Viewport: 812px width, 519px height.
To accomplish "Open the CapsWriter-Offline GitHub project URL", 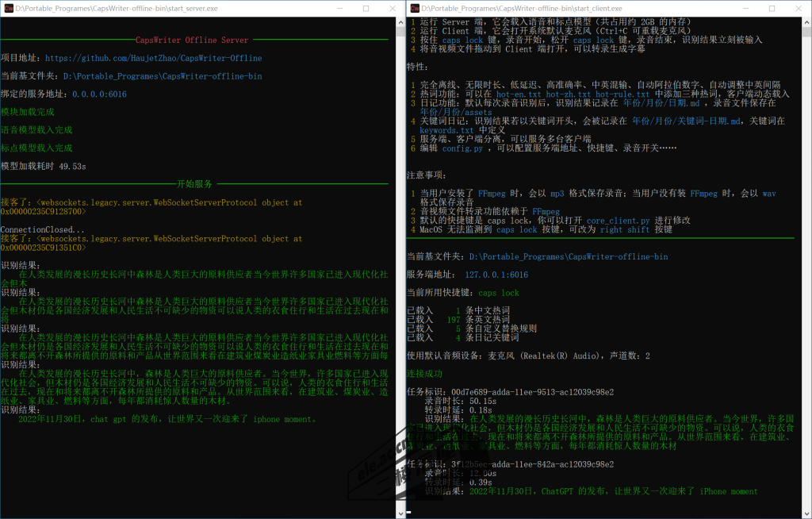I will 153,58.
